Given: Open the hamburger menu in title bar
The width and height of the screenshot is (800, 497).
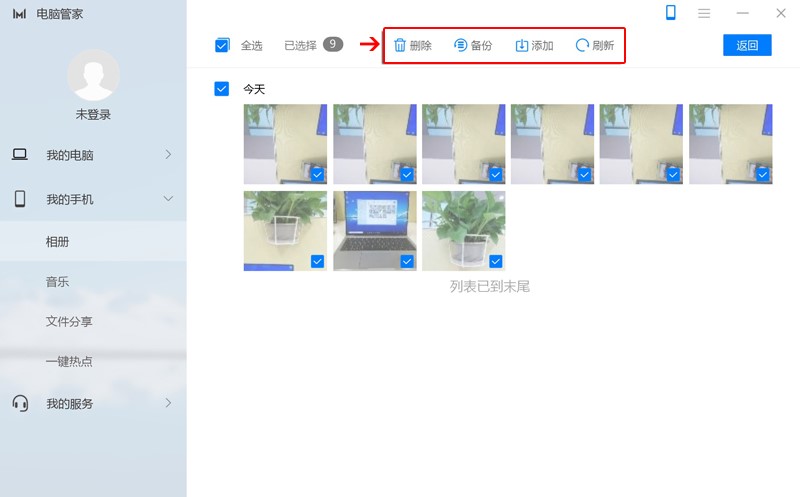Looking at the screenshot, I should [x=704, y=13].
